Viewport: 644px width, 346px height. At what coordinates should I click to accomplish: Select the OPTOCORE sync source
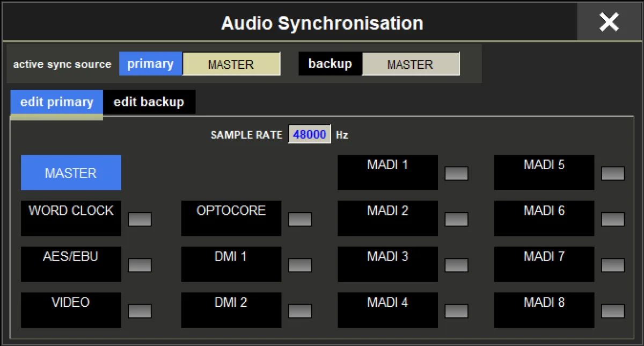tap(231, 218)
